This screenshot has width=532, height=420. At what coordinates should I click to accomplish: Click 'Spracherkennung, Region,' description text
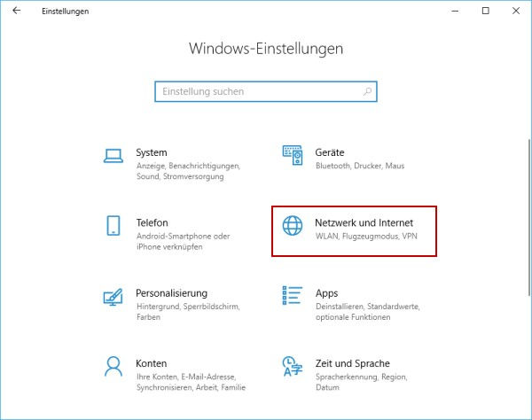pos(362,377)
